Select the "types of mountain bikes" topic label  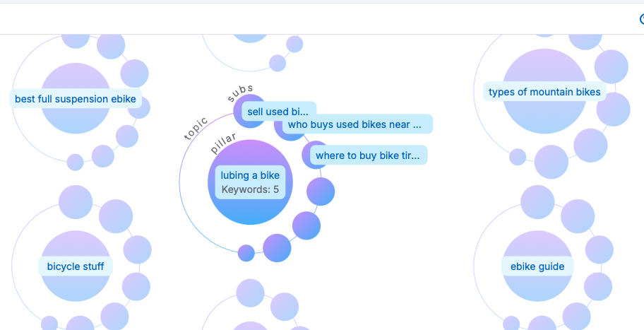tap(544, 92)
